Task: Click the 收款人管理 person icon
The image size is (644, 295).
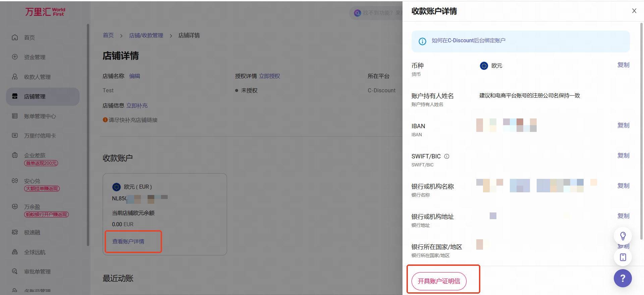Action: click(x=15, y=77)
